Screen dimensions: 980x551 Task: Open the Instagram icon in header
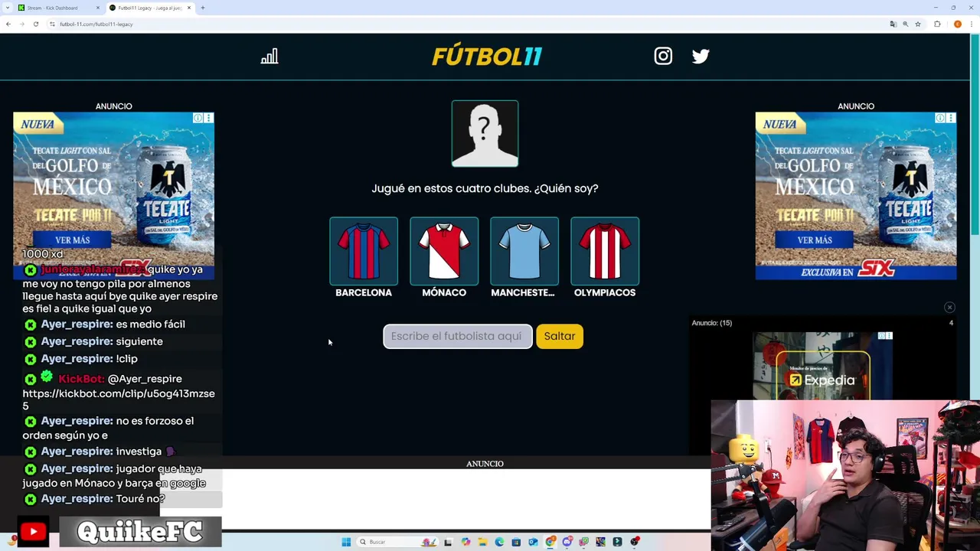[x=663, y=56]
